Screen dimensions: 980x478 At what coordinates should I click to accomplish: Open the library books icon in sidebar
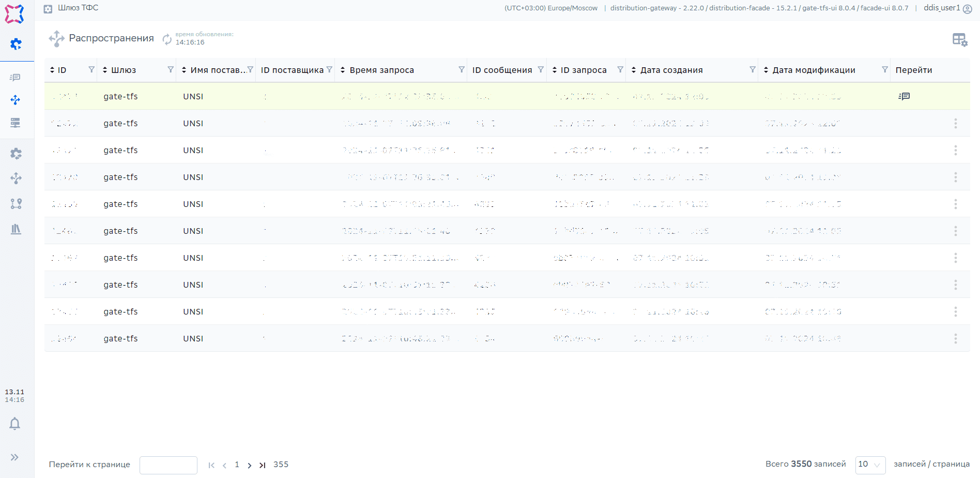click(x=16, y=229)
